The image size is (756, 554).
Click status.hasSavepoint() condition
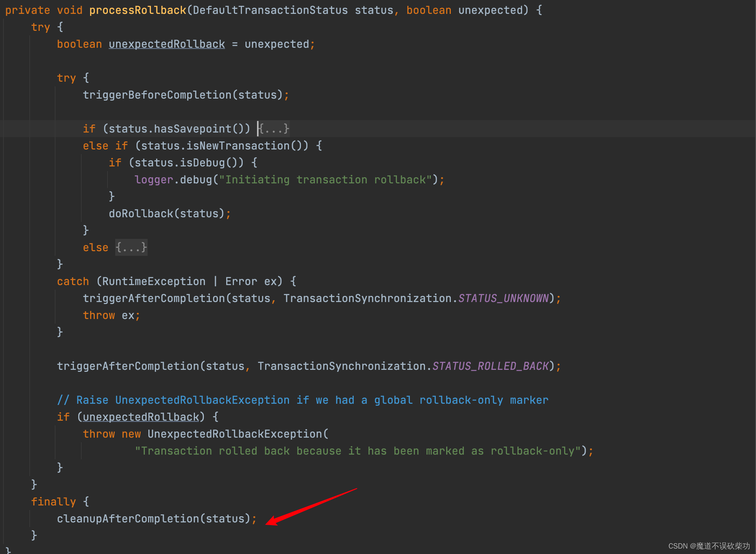click(176, 129)
